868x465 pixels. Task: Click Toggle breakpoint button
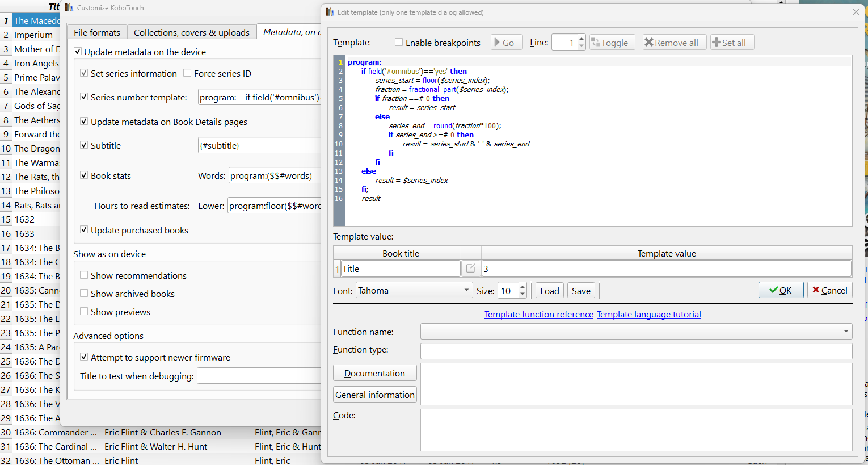coord(612,43)
